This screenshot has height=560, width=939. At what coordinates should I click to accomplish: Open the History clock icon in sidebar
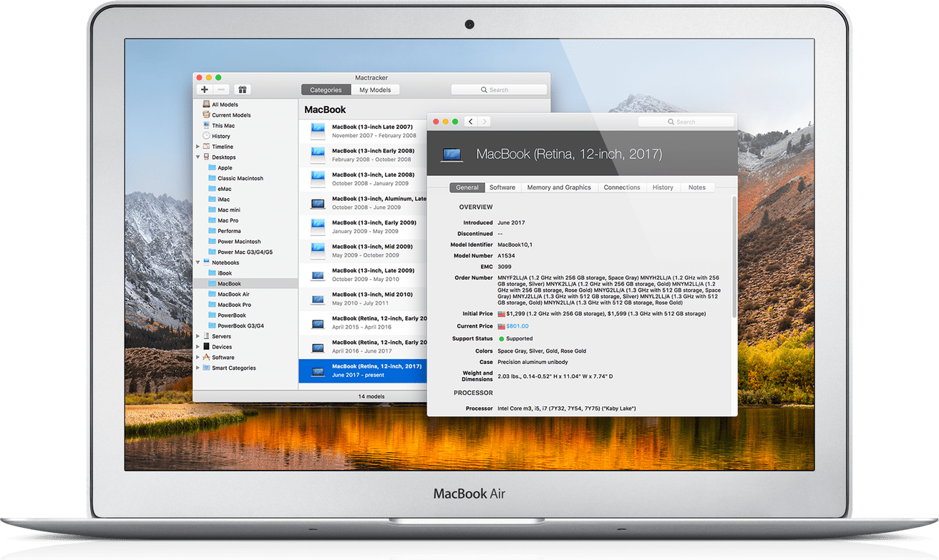pos(206,136)
